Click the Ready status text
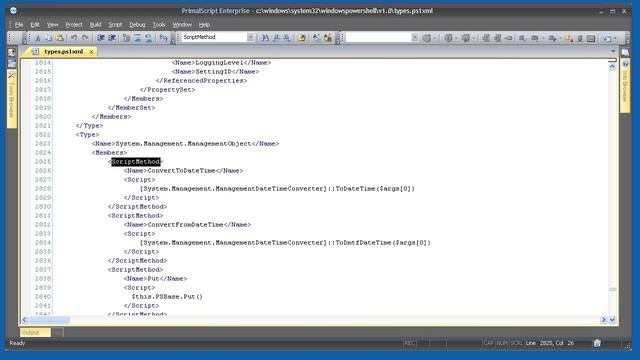Image resolution: width=640 pixels, height=360 pixels. tap(17, 343)
